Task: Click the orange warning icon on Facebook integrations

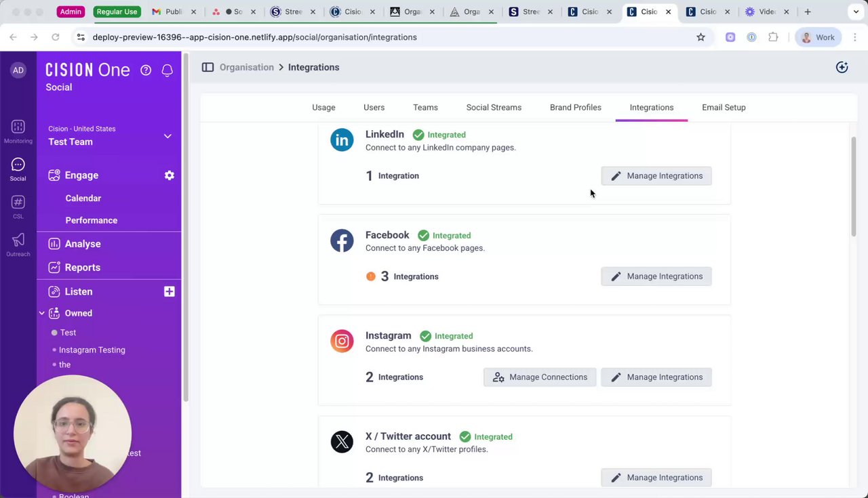Action: 371,276
